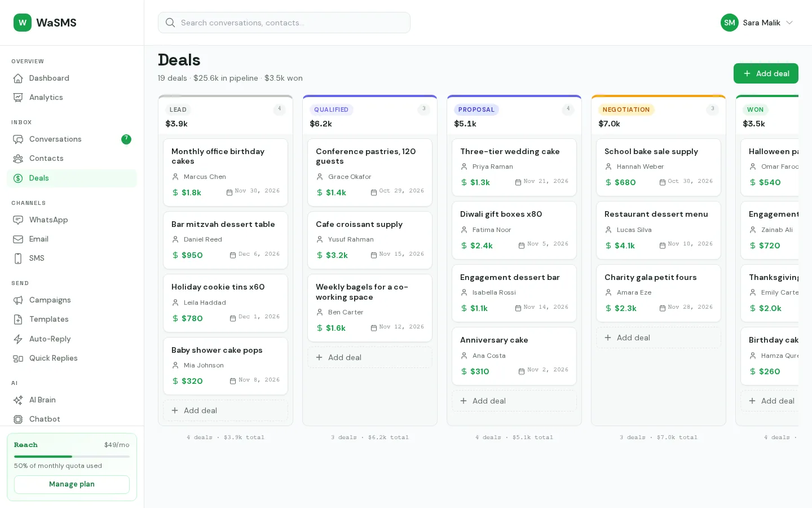
Task: Click the search magnifier icon
Action: pos(170,23)
